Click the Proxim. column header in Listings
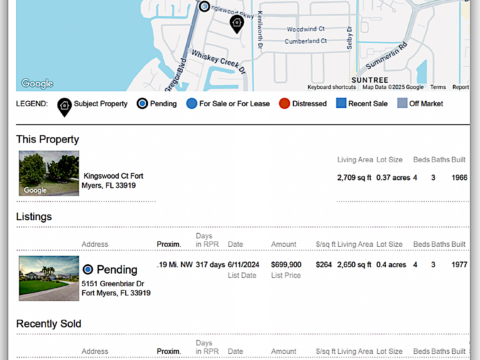 (x=169, y=244)
